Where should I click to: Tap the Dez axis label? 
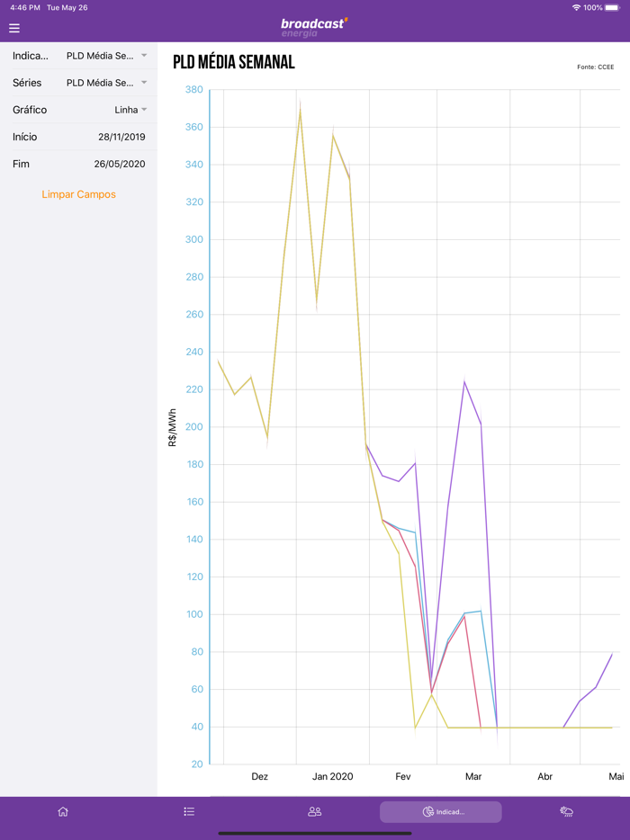tap(259, 776)
